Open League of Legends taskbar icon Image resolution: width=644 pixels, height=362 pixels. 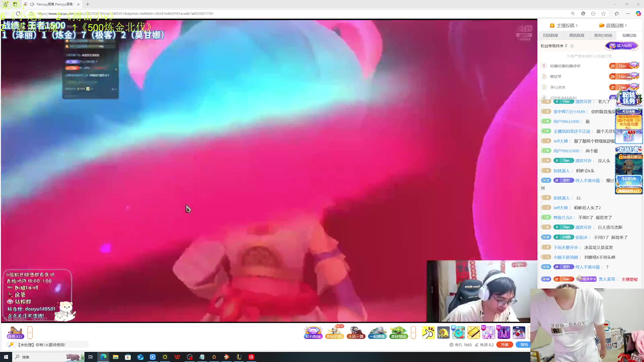tap(239, 357)
